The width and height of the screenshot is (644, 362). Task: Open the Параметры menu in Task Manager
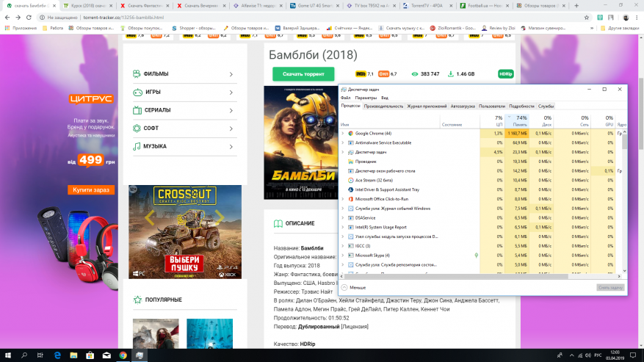click(x=366, y=98)
